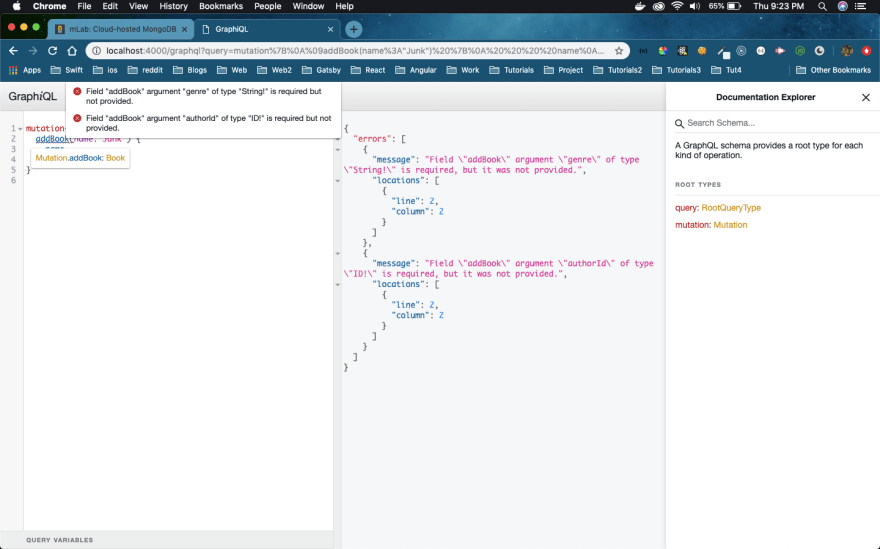Fold the first error object in results
Viewport: 880px width, 549px height.
coord(338,150)
